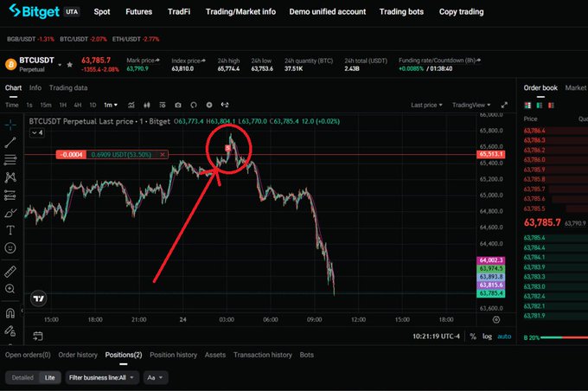
Task: Select the brush drawing tool
Action: point(10,213)
